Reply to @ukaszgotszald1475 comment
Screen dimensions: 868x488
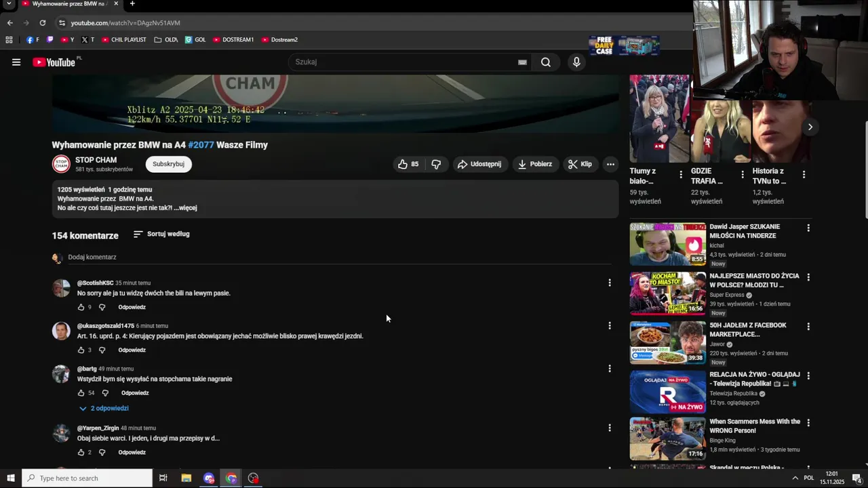132,350
